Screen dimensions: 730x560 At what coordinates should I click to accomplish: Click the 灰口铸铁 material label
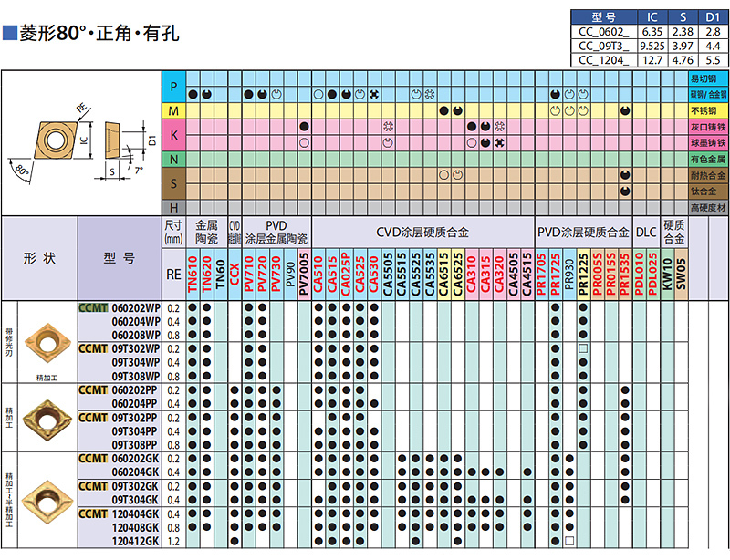(x=708, y=127)
